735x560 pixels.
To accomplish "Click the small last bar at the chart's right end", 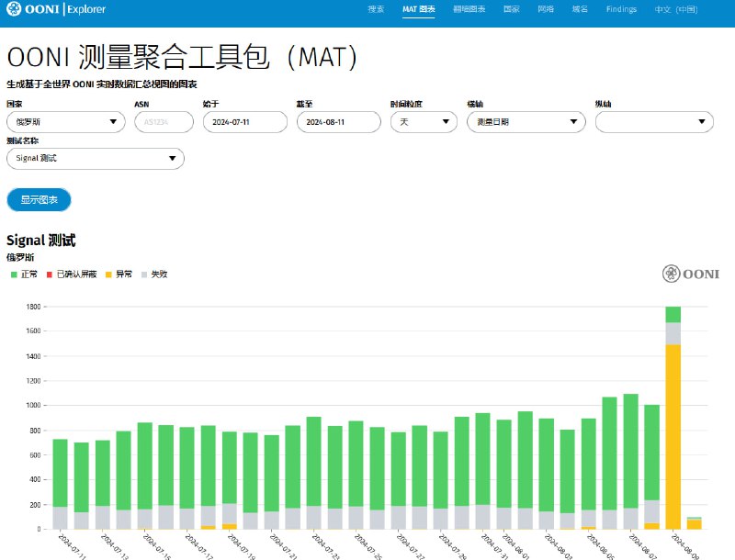I will tap(695, 523).
